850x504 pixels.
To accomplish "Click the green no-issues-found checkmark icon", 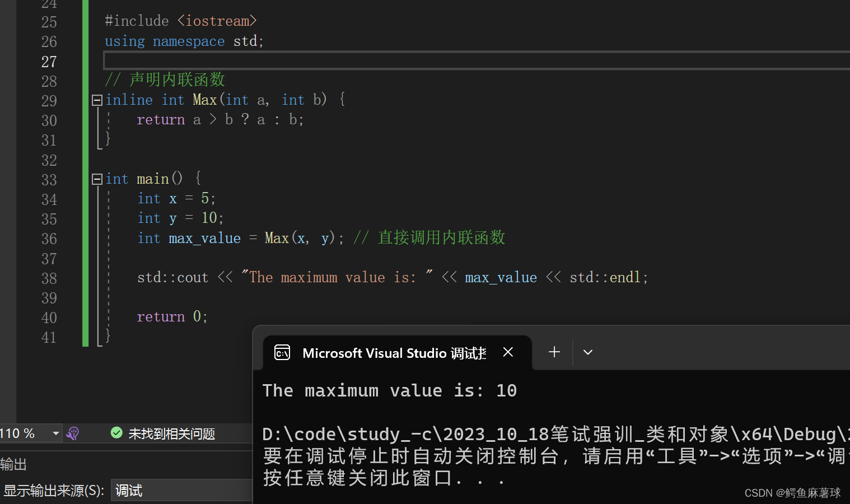I will (116, 433).
